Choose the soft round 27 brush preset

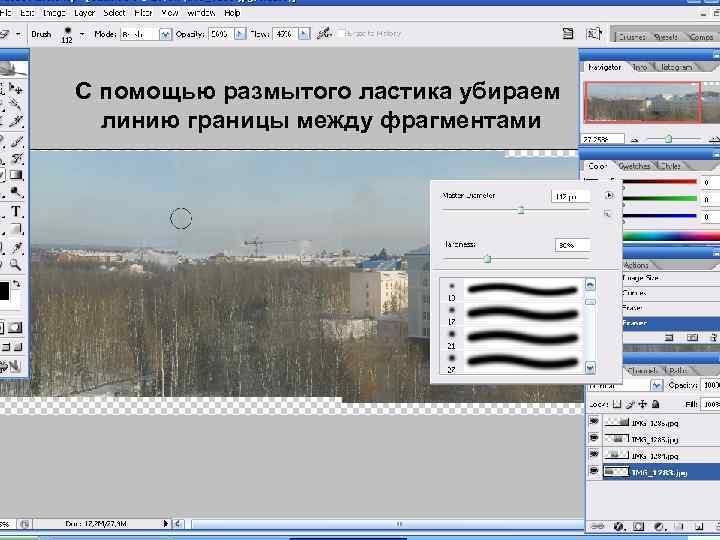point(511,363)
